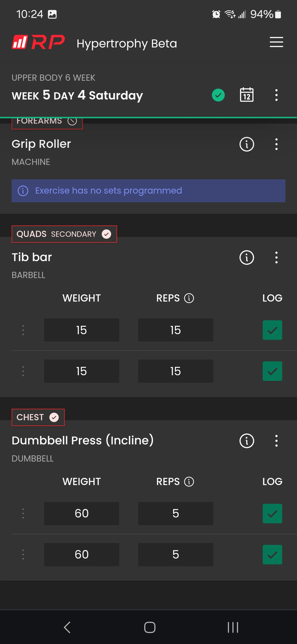Open workout options beside the calendar icon

coord(276,95)
